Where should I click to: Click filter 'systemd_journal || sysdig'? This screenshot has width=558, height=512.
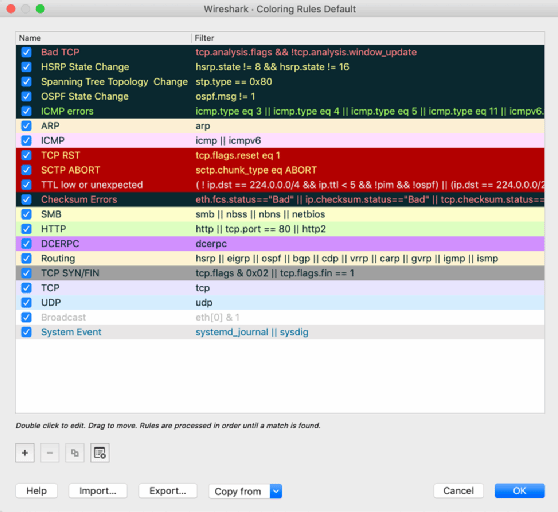252,332
